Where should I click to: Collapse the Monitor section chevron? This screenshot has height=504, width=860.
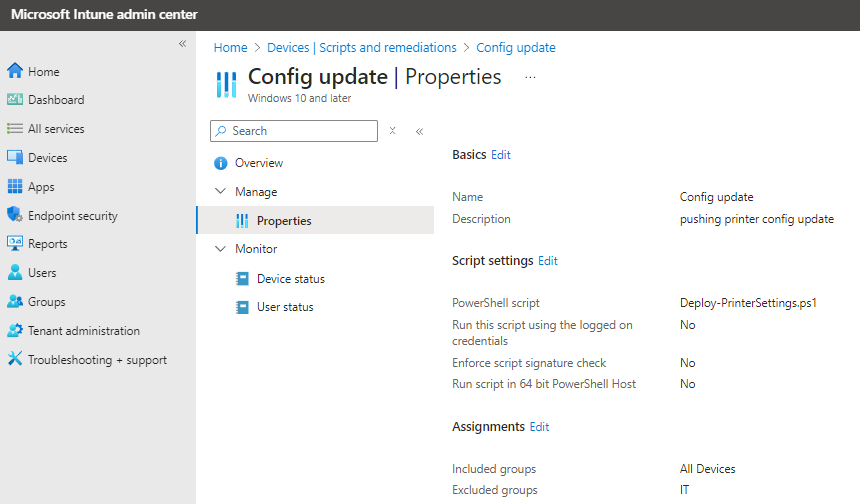[221, 249]
